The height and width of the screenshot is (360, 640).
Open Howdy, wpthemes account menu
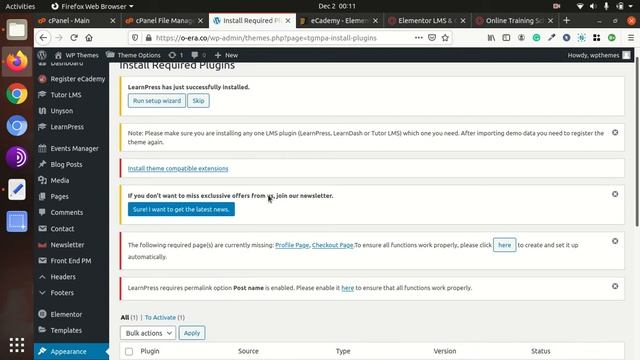[599, 55]
